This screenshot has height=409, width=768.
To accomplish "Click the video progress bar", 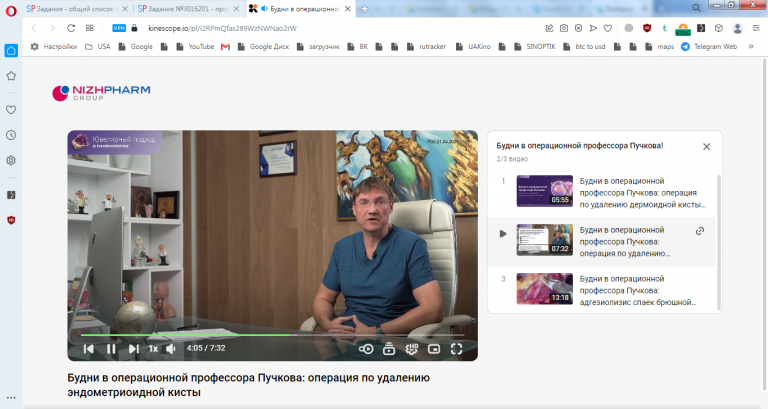I will (272, 335).
